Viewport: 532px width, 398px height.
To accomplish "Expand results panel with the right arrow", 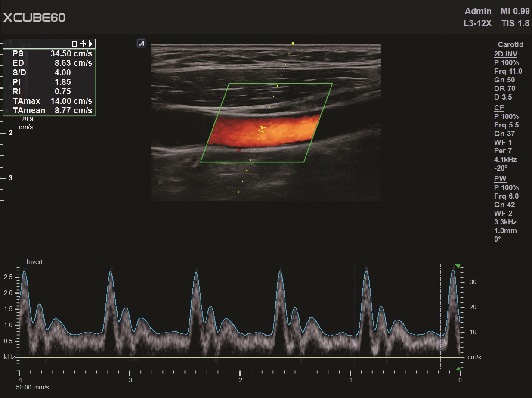I will coord(91,44).
